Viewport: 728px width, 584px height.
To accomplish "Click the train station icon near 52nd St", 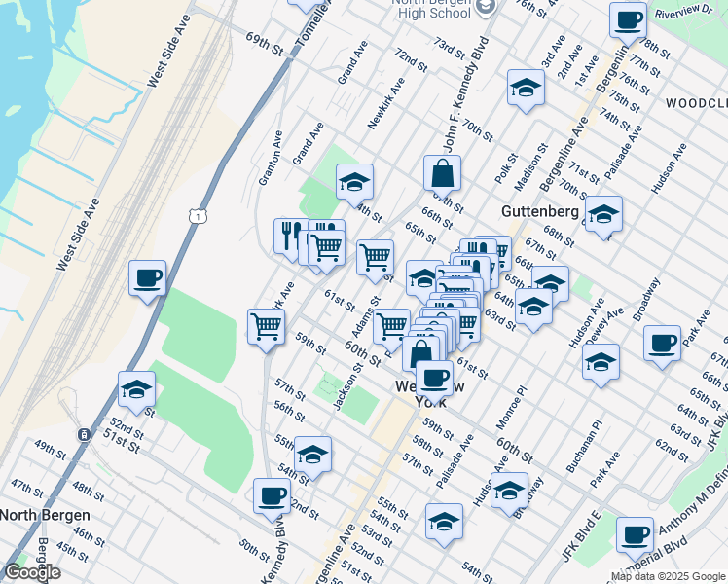I will tap(85, 433).
